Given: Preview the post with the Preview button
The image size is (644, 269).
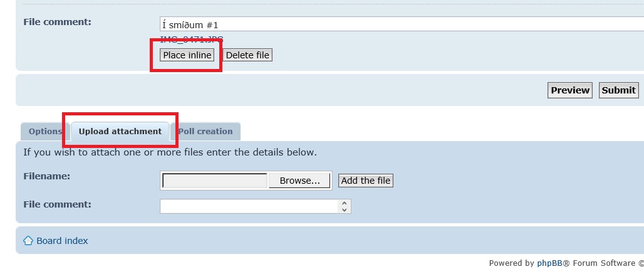Looking at the screenshot, I should click(570, 90).
